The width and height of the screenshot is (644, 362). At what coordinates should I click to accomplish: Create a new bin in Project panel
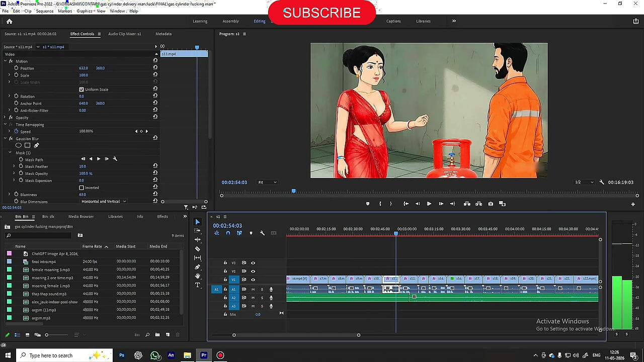tap(157, 335)
